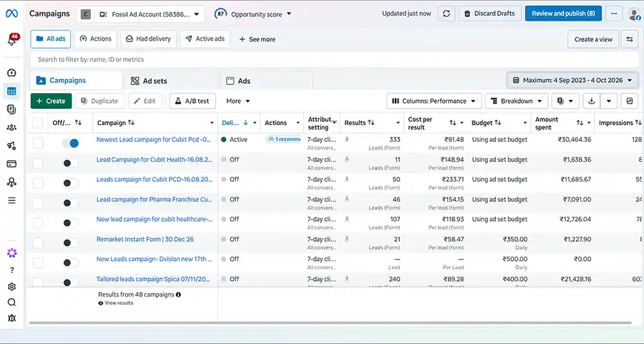Open Ads reporting icon in sidebar
644x344 pixels.
click(12, 109)
